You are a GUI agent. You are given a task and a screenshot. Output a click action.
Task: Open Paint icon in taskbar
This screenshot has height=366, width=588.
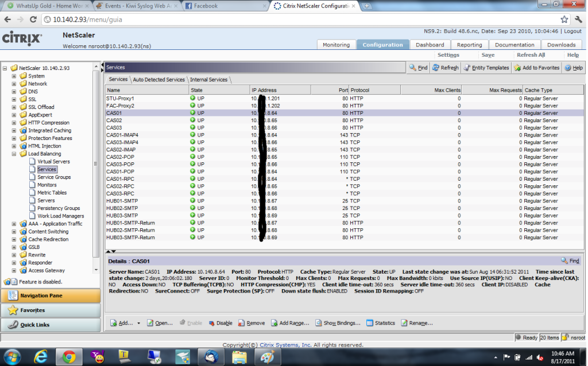coord(267,357)
